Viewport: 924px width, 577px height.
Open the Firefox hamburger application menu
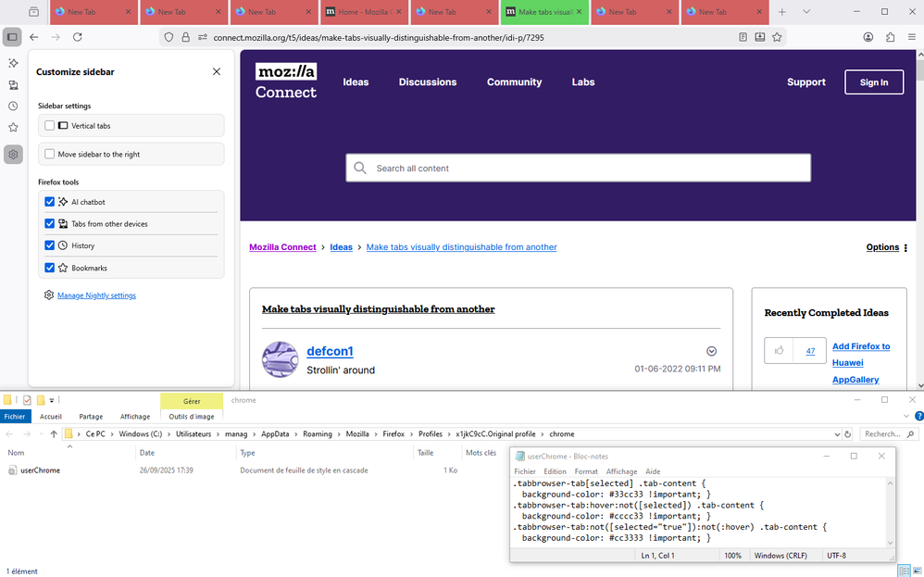[x=912, y=37]
